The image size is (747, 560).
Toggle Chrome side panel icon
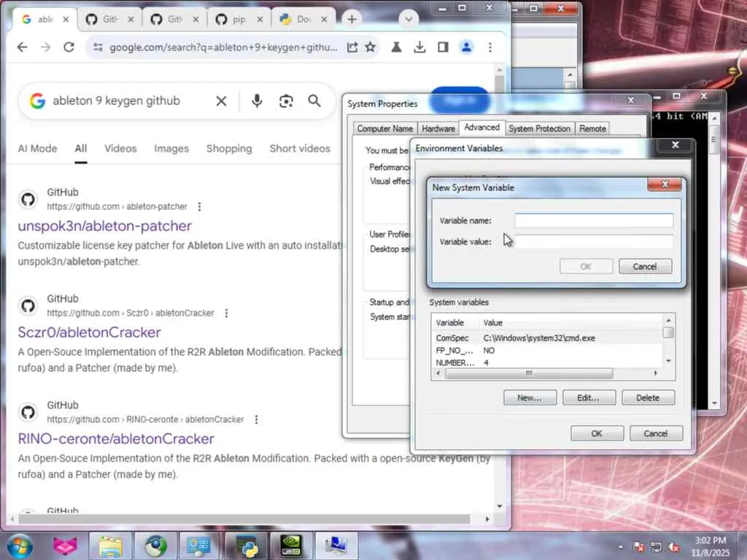pyautogui.click(x=443, y=47)
